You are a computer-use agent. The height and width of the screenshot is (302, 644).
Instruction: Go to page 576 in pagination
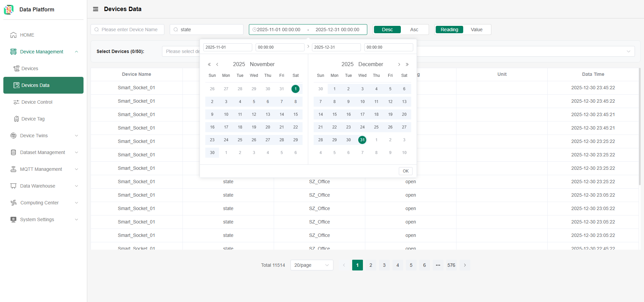pyautogui.click(x=451, y=265)
